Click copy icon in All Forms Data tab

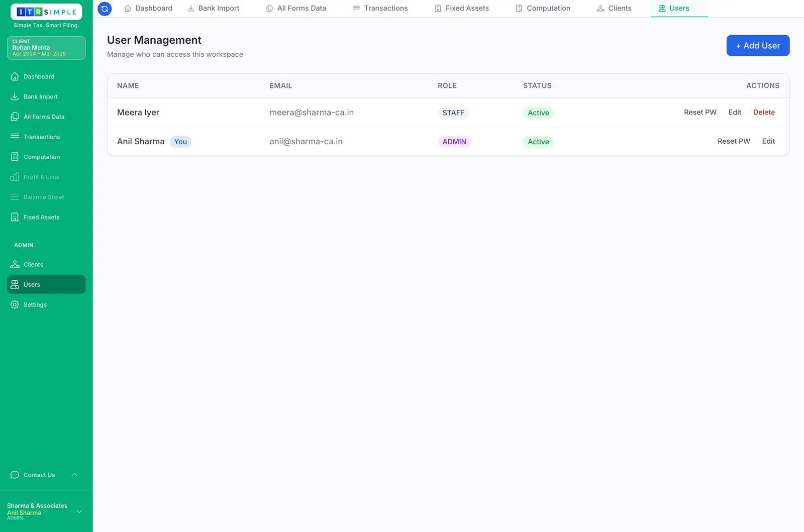coord(270,9)
